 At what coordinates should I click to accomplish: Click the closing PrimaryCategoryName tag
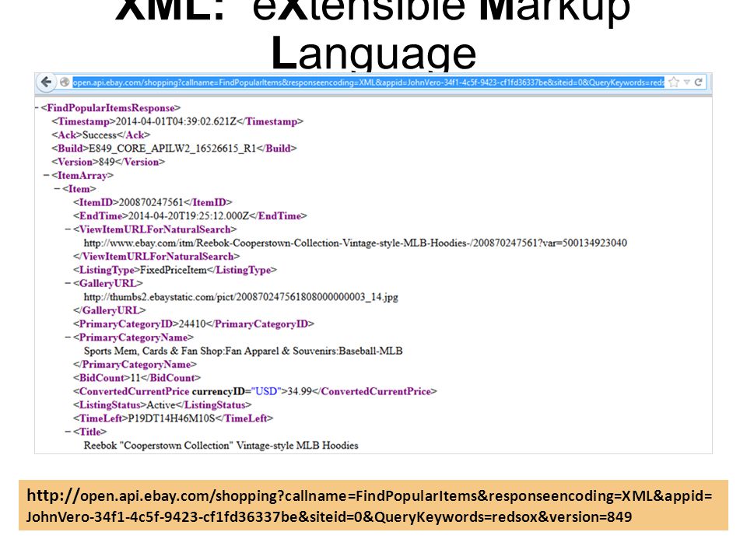click(x=135, y=364)
